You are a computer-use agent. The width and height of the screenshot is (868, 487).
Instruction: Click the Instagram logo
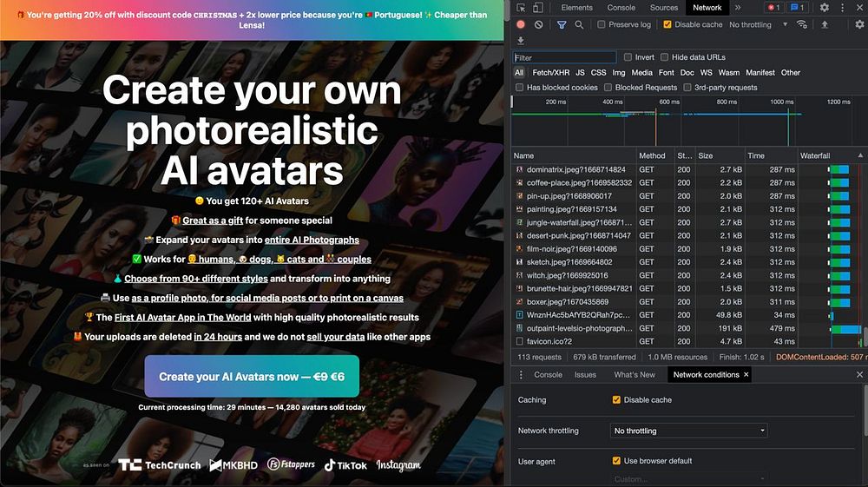(x=398, y=465)
